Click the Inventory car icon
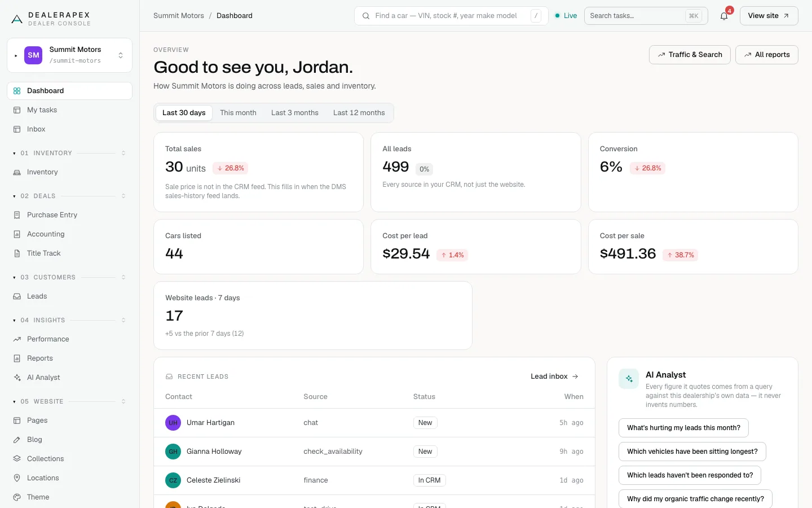 pyautogui.click(x=17, y=172)
